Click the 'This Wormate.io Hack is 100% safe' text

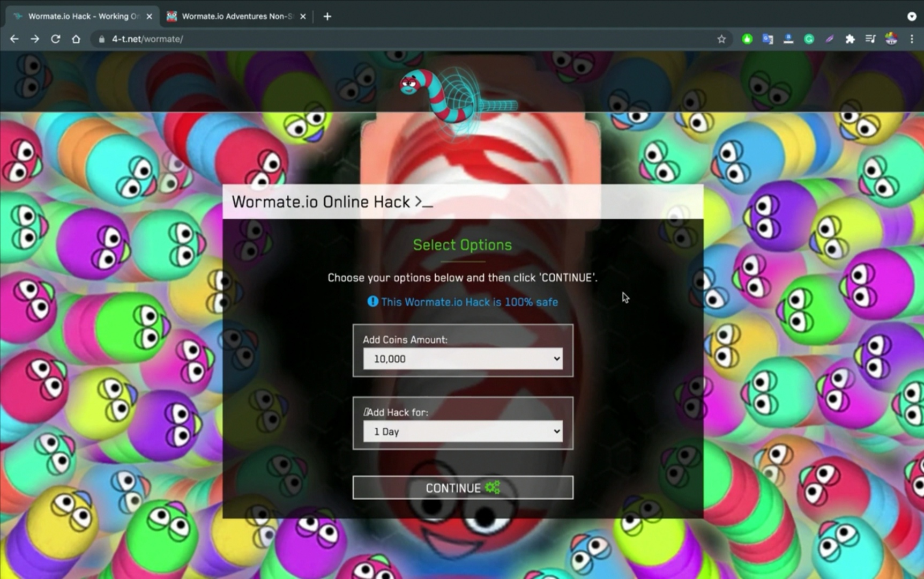pyautogui.click(x=470, y=302)
